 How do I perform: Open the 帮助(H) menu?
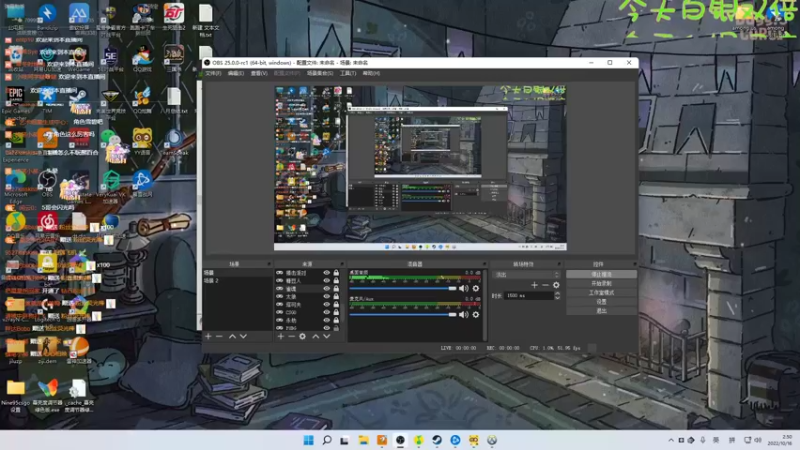[x=371, y=73]
